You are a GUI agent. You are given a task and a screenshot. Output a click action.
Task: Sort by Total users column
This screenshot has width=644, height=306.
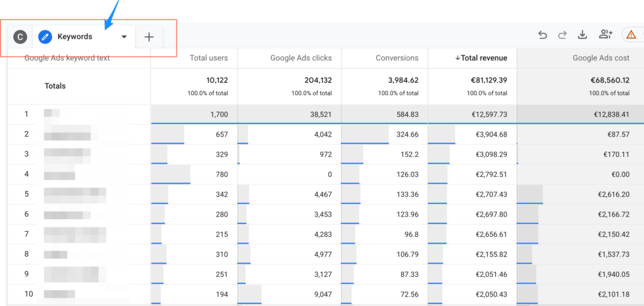coord(209,58)
